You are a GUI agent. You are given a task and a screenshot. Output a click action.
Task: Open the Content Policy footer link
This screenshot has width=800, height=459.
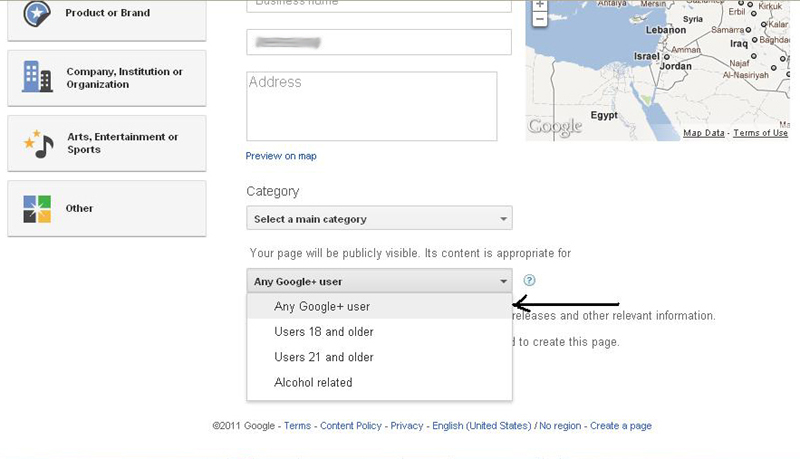(351, 425)
